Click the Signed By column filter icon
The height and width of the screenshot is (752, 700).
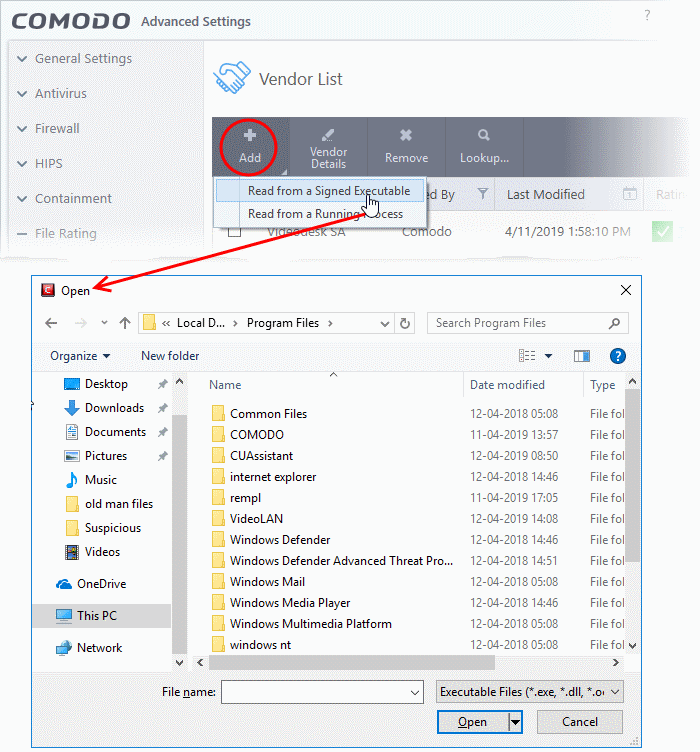(483, 194)
